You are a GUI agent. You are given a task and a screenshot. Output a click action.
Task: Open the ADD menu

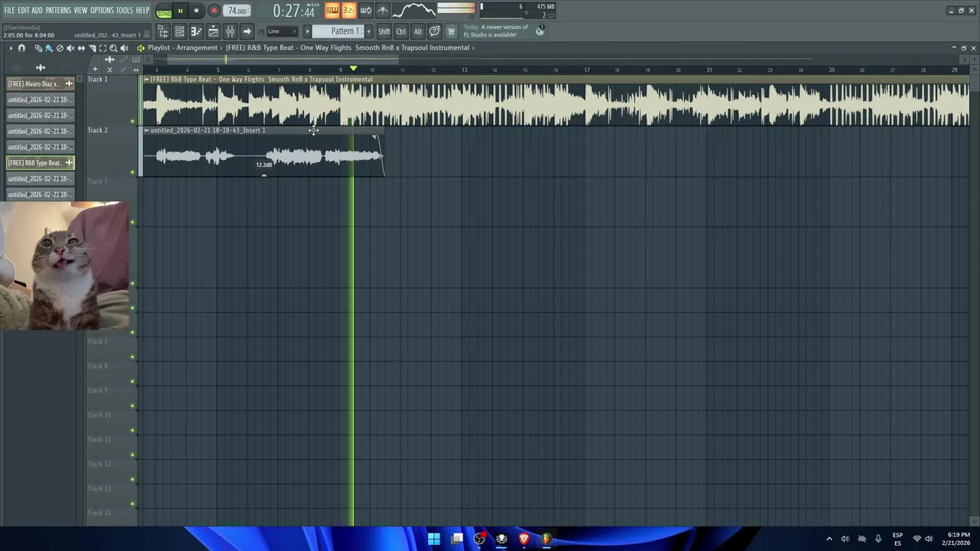37,11
